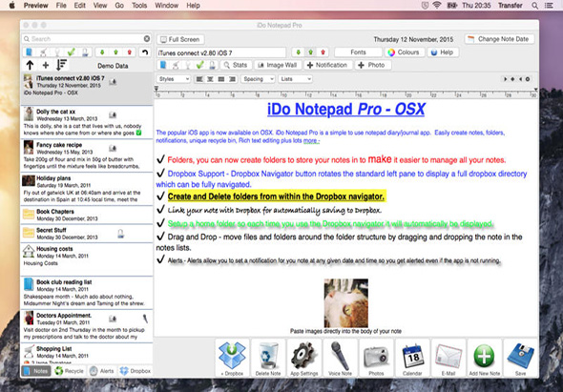Toggle the lightbulb icon in the editor toolbar
This screenshot has height=392, width=563.
(188, 65)
